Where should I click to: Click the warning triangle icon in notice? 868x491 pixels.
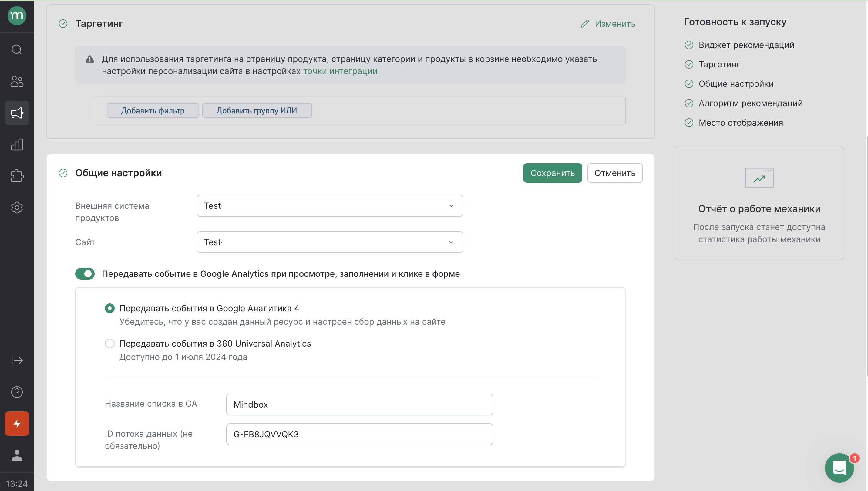click(90, 59)
